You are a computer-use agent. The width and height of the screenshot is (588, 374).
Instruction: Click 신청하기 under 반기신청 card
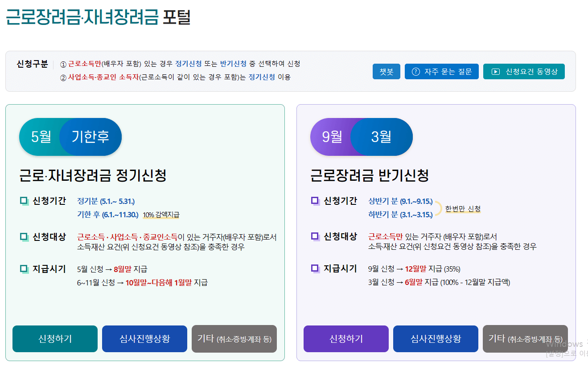tap(346, 339)
